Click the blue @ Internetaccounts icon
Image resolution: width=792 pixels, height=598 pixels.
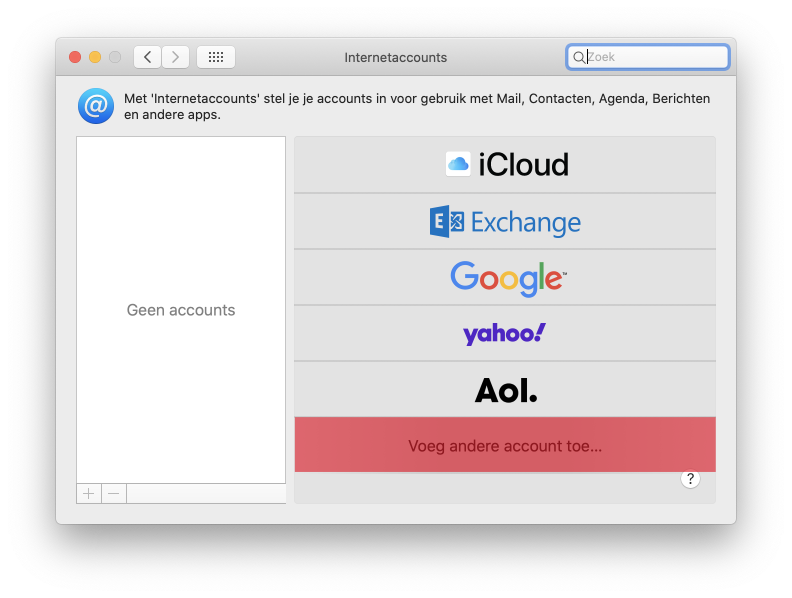pyautogui.click(x=96, y=106)
